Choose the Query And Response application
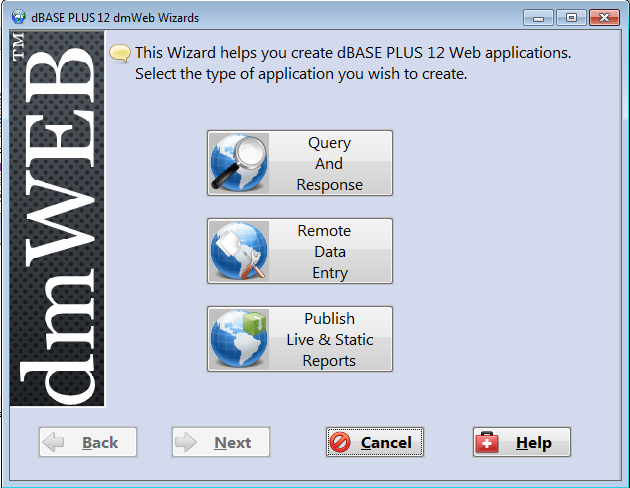The height and width of the screenshot is (488, 630). 300,163
